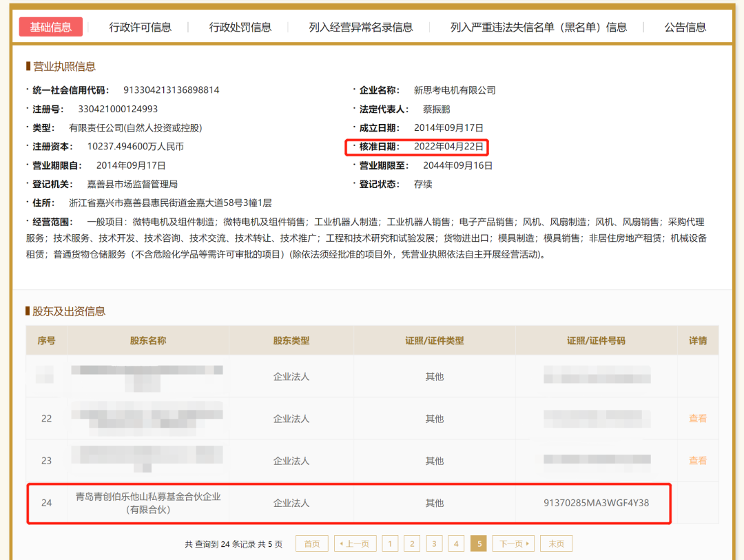View details 查看 for row 22
This screenshot has height=560, width=744.
697,418
